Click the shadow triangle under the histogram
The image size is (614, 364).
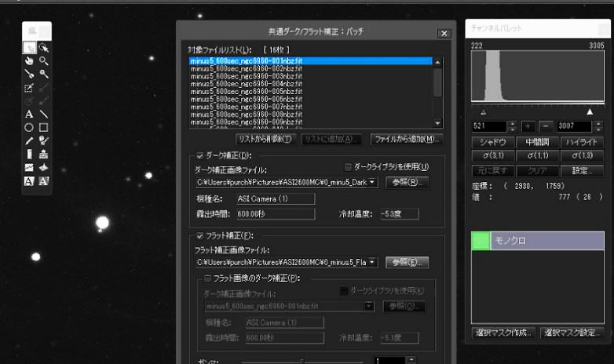click(483, 112)
